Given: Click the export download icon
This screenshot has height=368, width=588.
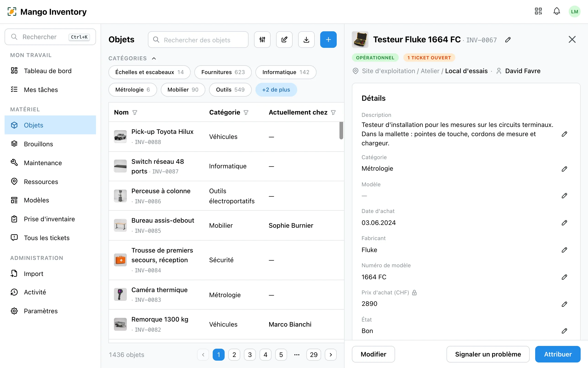Looking at the screenshot, I should pyautogui.click(x=306, y=39).
